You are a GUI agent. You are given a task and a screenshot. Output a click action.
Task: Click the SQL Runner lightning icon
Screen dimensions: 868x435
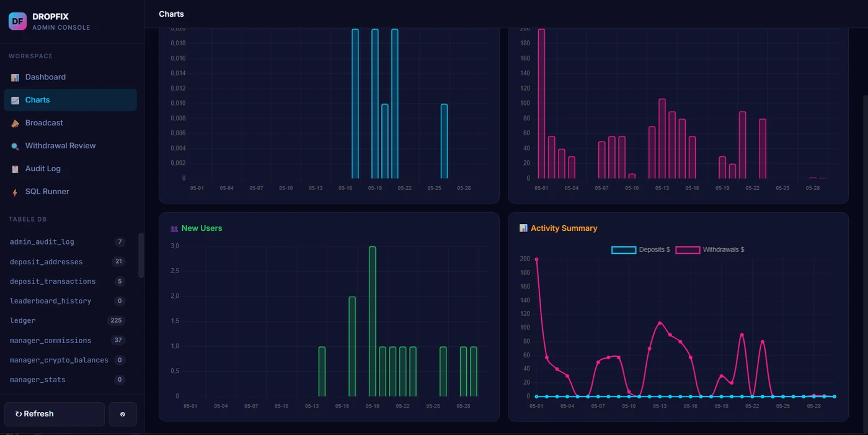pos(15,192)
